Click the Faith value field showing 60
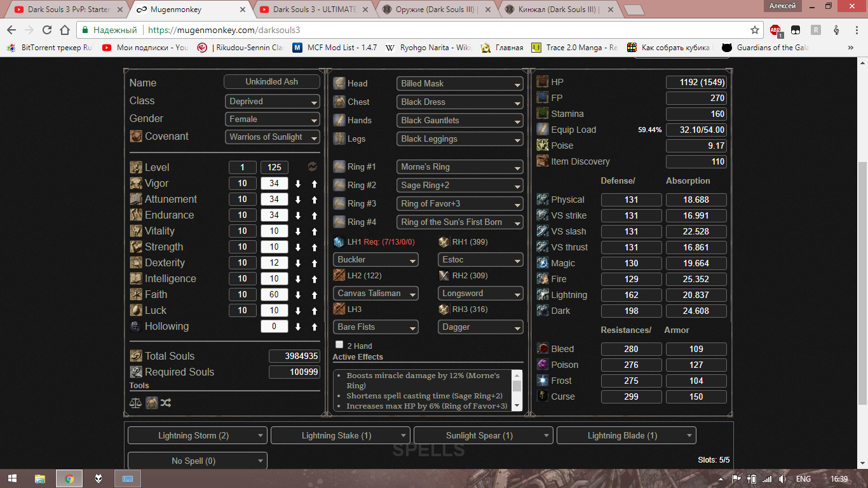 (x=275, y=295)
